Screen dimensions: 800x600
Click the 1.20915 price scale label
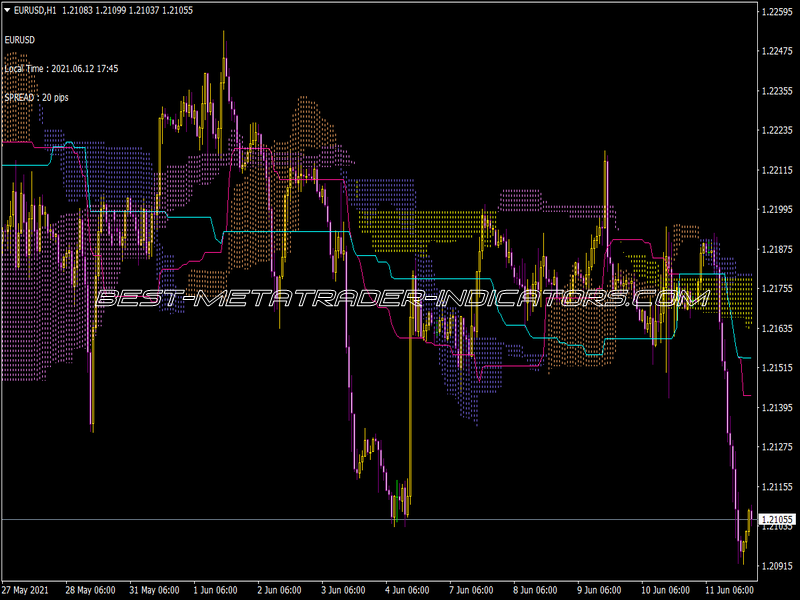(777, 566)
